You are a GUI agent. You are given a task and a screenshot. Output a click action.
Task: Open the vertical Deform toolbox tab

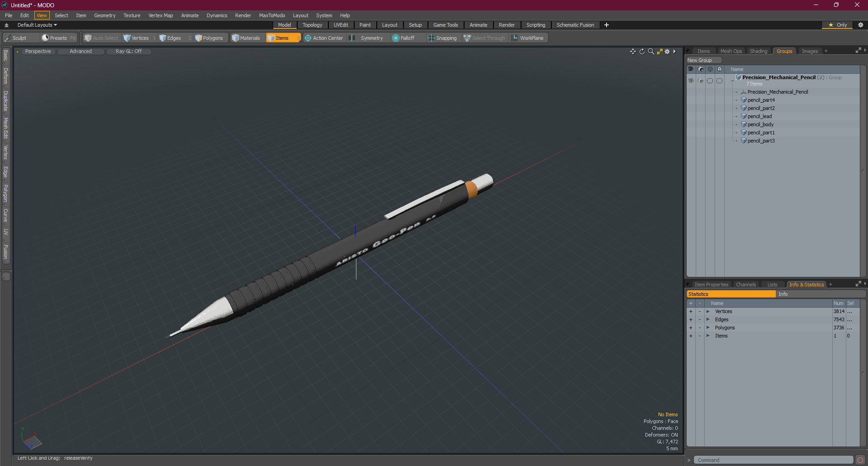tap(6, 76)
